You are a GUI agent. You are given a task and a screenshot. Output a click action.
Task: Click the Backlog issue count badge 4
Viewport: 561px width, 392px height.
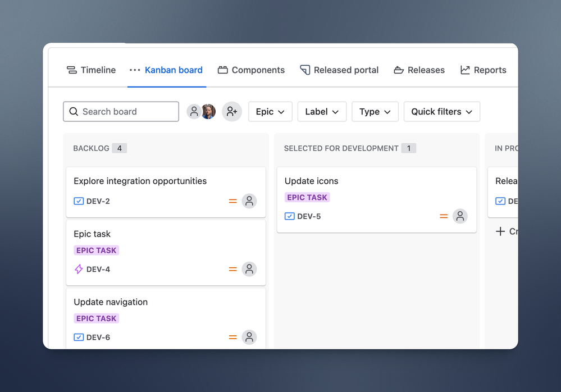pos(120,148)
